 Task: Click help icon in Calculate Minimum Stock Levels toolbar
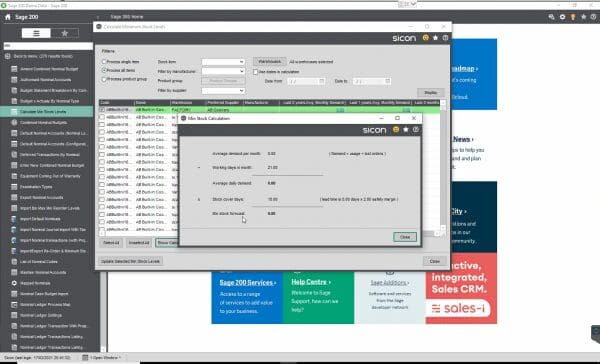[445, 38]
